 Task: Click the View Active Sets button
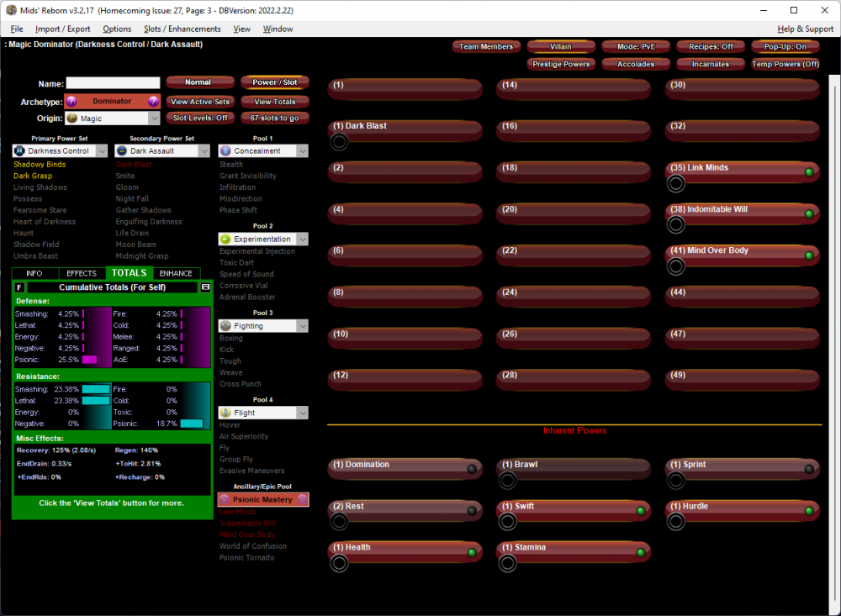click(x=200, y=102)
